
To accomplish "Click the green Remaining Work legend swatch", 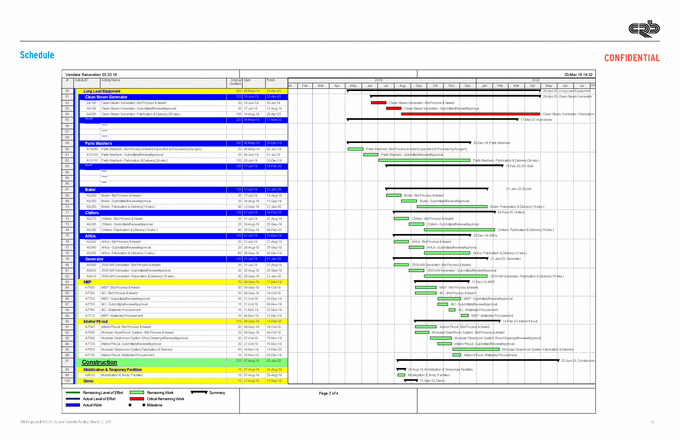I will click(137, 393).
